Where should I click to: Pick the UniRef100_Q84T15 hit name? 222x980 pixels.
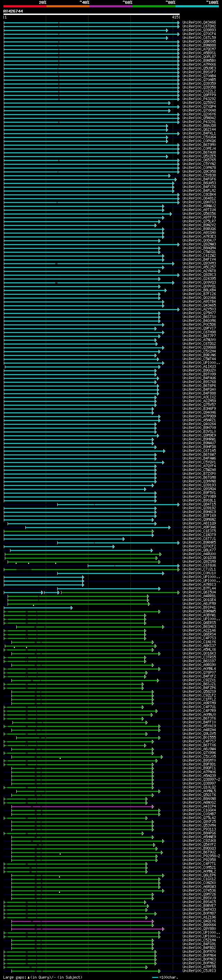pos(199,504)
